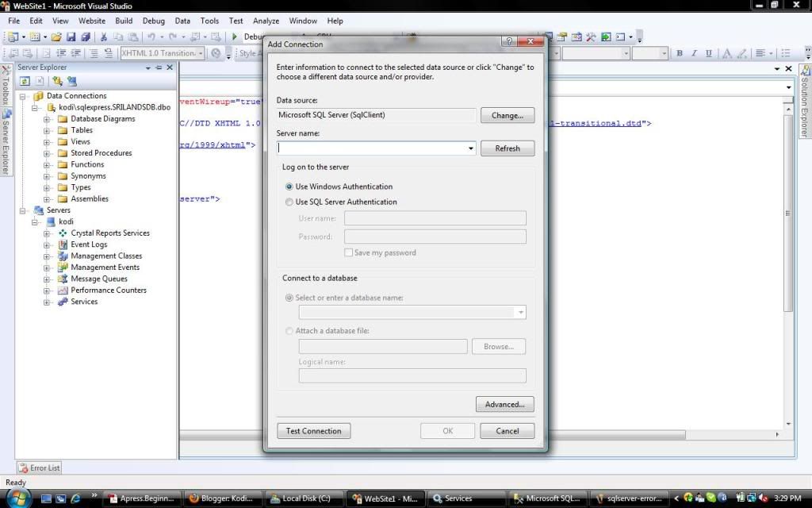The image size is (812, 508).
Task: Open the Tools menu
Action: click(x=209, y=21)
